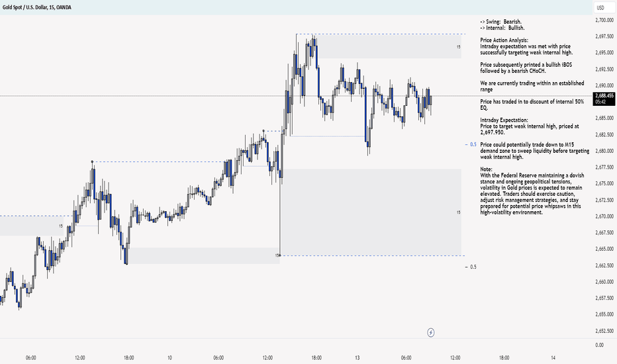This screenshot has width=617, height=364.
Task: Open the USD currency selector
Action: 600,7
